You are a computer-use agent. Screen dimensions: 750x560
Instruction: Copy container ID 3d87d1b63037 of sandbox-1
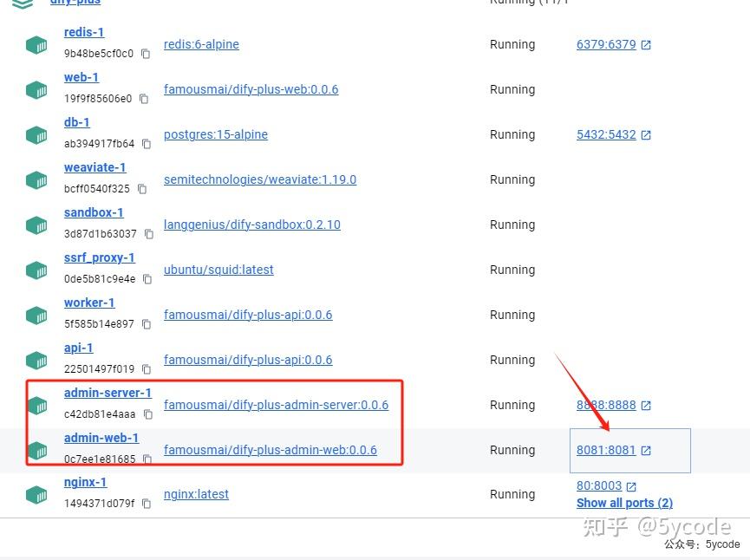[x=149, y=234]
